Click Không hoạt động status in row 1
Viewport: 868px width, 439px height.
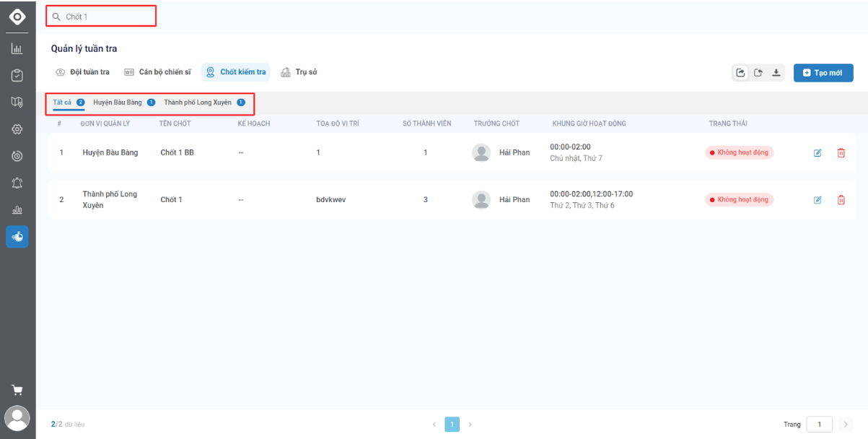tap(740, 152)
